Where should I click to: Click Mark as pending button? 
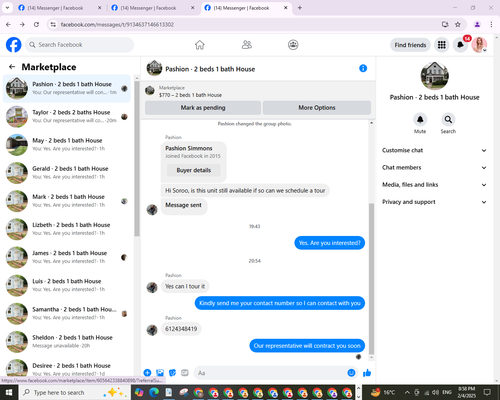(203, 108)
